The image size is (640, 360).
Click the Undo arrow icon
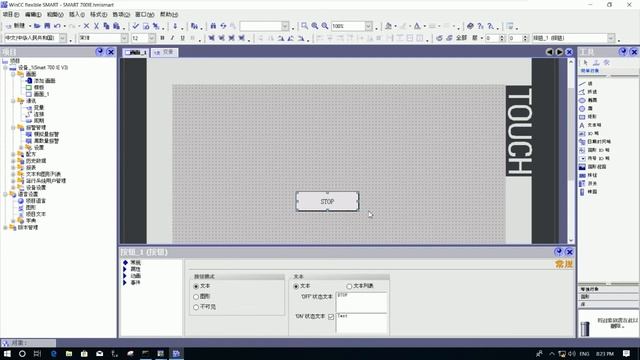[x=57, y=26]
